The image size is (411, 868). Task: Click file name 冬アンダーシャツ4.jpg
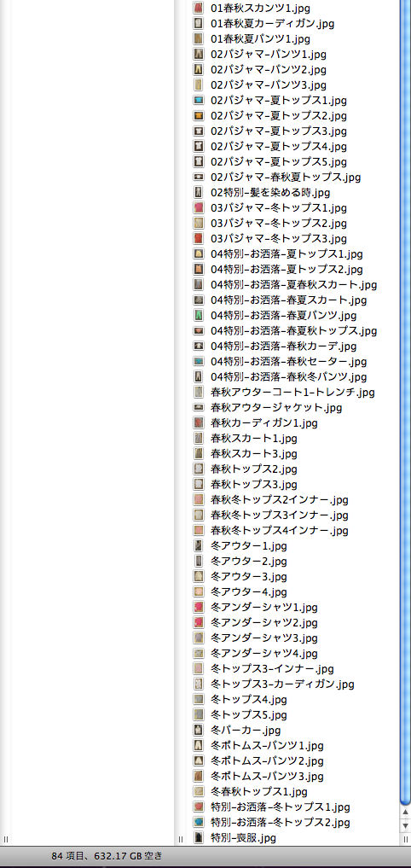264,654
